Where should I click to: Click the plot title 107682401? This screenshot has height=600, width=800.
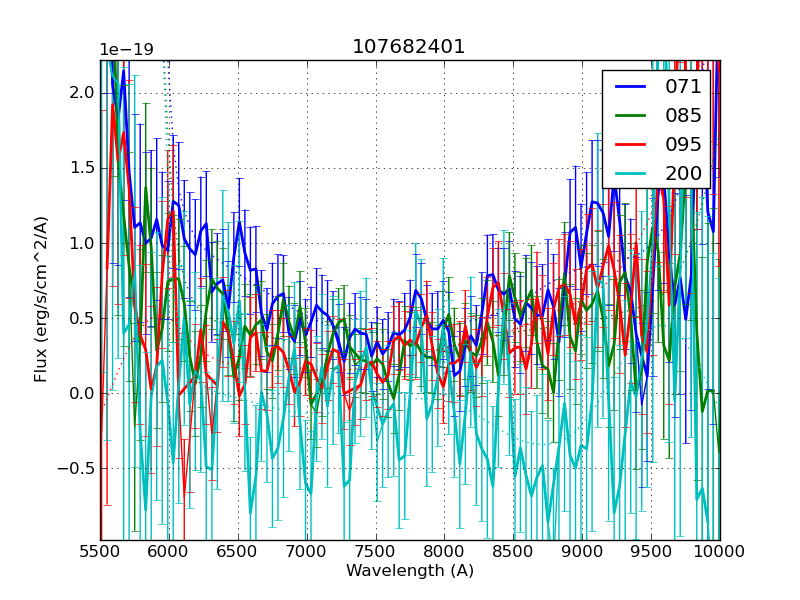click(x=409, y=47)
